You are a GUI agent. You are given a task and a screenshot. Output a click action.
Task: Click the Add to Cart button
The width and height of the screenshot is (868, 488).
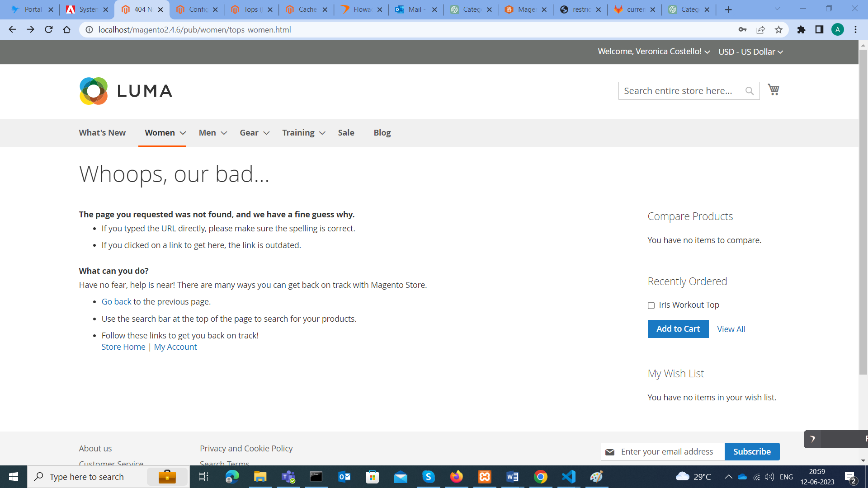[678, 329]
